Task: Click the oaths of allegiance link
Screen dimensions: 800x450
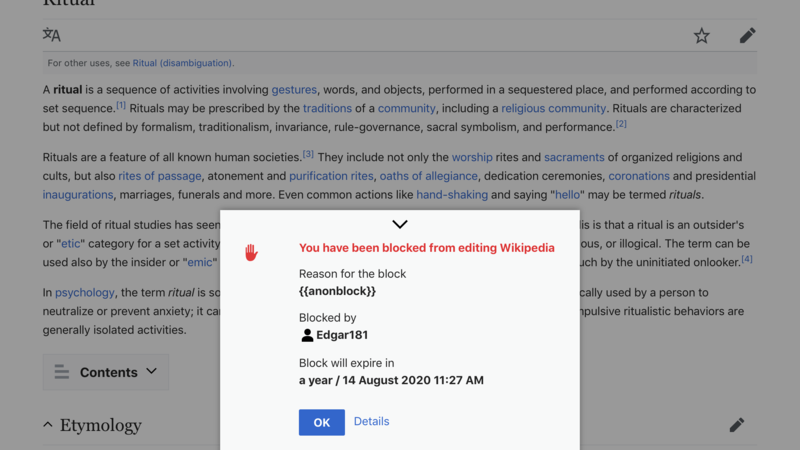Action: (x=429, y=175)
